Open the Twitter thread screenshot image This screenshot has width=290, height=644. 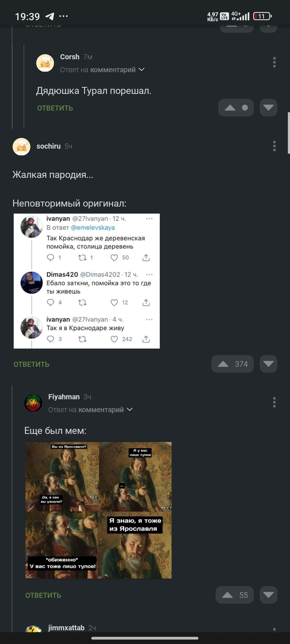87,281
